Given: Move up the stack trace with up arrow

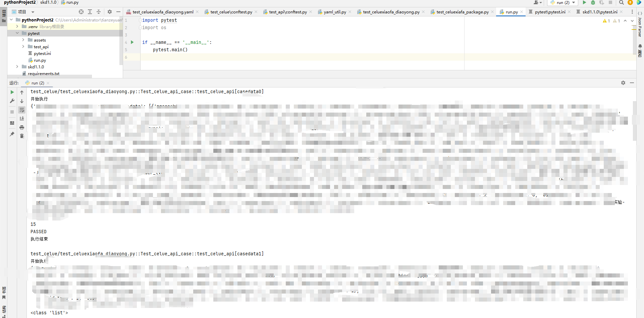Looking at the screenshot, I should [22, 92].
